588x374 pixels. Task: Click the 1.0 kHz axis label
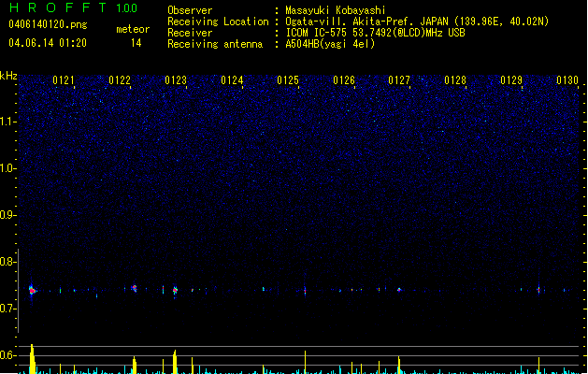point(8,168)
